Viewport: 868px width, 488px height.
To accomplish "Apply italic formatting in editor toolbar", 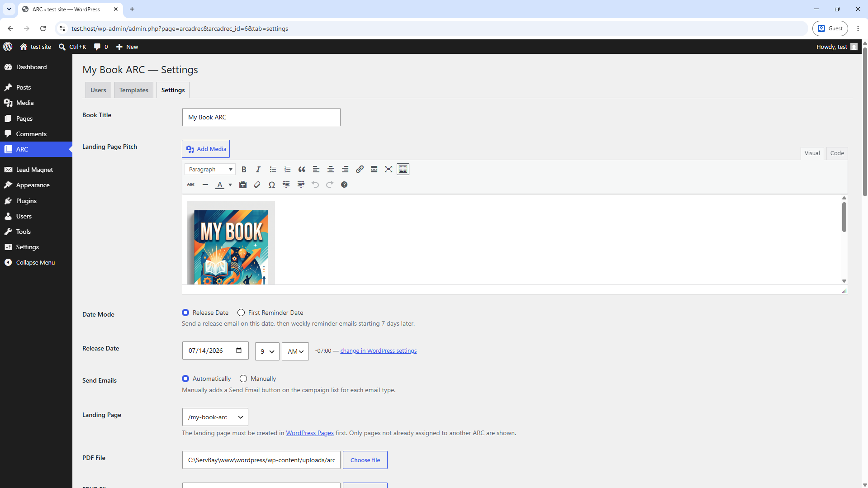I will [258, 169].
